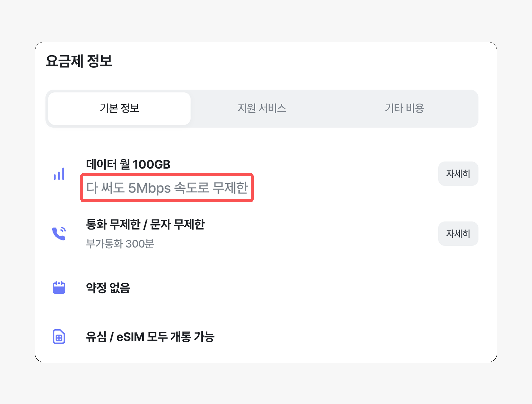The width and height of the screenshot is (532, 404).
Task: Click the phone call icon
Action: coord(59,233)
